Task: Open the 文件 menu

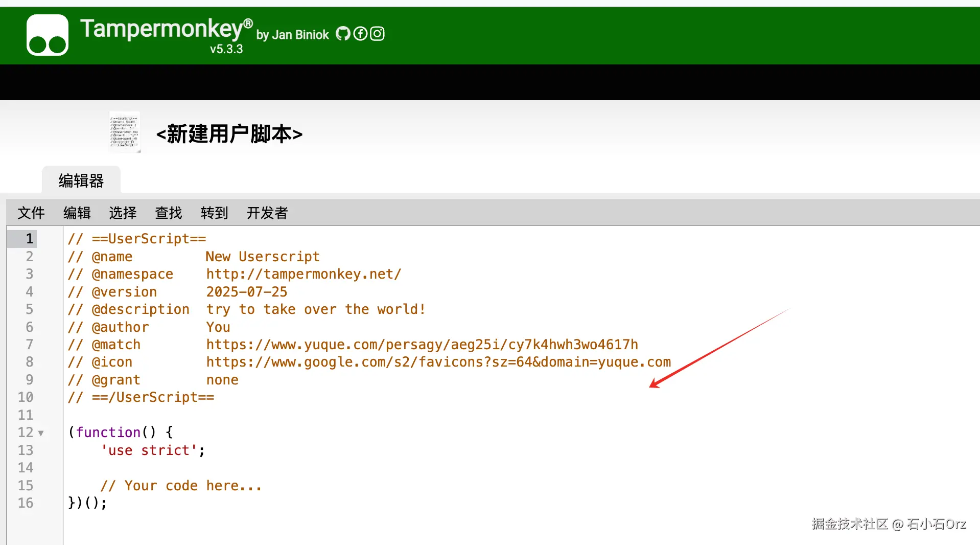Action: tap(31, 213)
